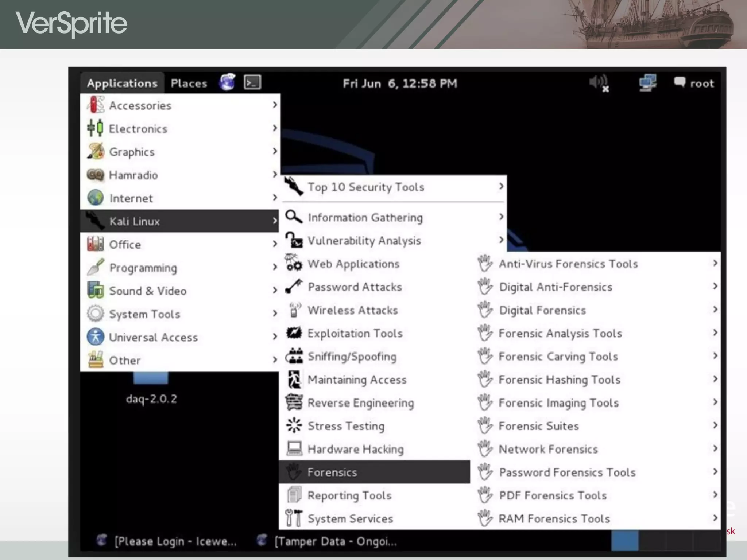
Task: Click the Stress Testing burst icon
Action: click(x=294, y=425)
